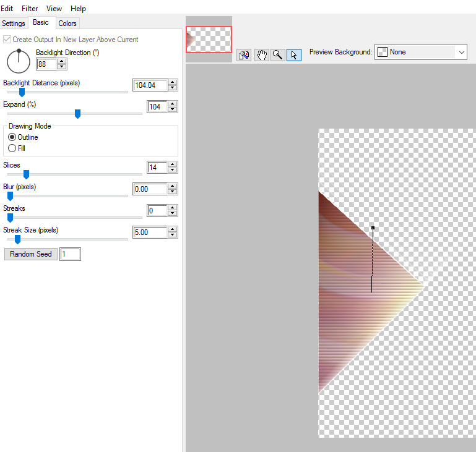476x452 pixels.
Task: Click the Streaks slider handle
Action: coord(11,218)
